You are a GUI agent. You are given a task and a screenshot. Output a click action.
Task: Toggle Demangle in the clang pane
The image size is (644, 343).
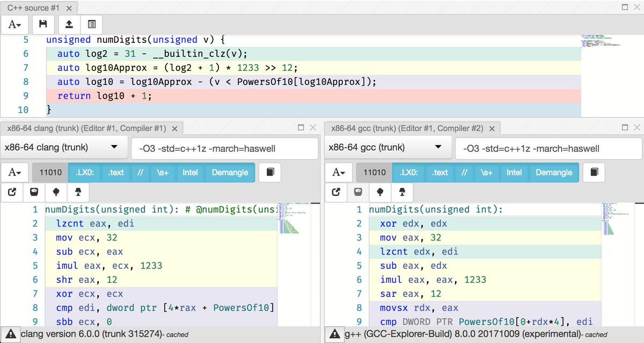tap(230, 172)
